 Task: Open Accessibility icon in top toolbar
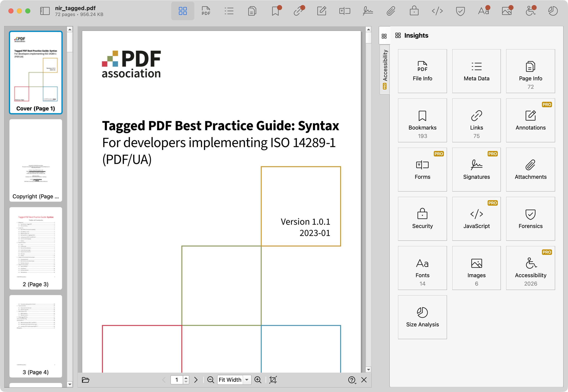[530, 11]
